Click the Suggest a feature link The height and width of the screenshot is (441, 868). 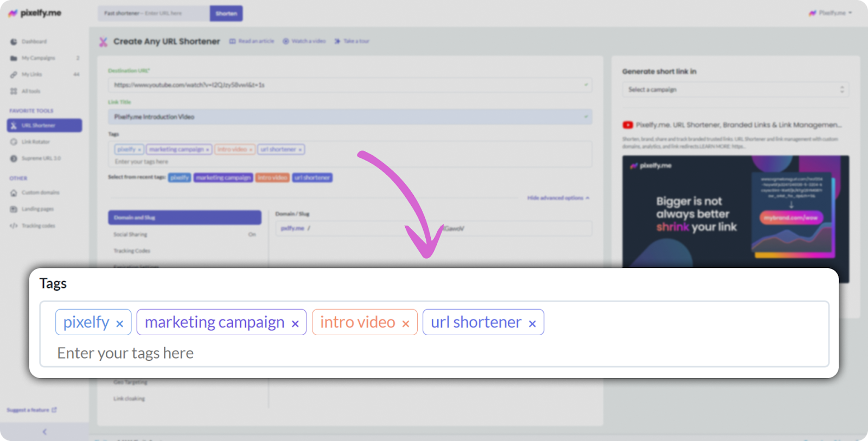31,410
